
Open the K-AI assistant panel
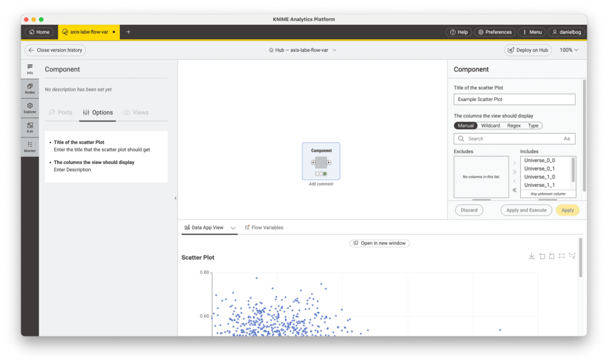point(30,128)
